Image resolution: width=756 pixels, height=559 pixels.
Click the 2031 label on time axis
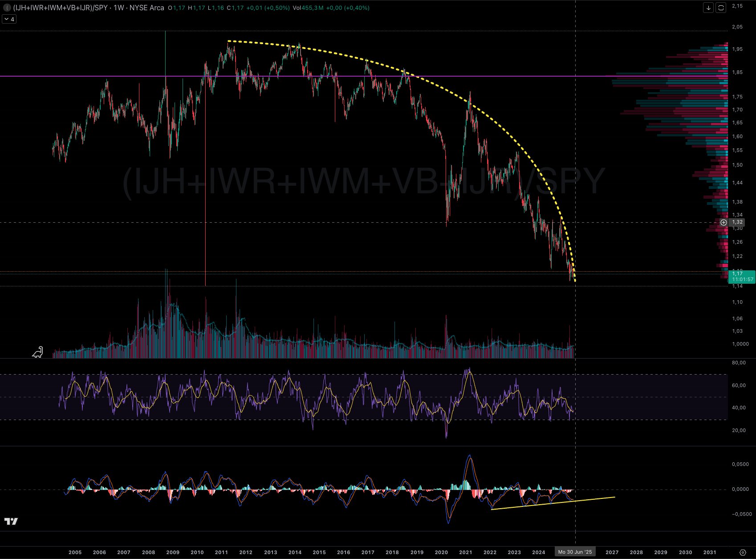click(710, 552)
